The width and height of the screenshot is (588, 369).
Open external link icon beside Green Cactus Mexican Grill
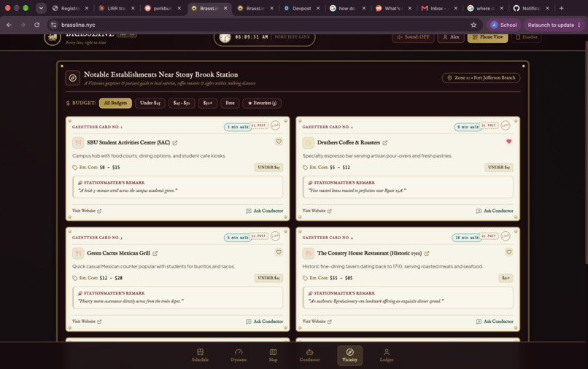pos(155,254)
